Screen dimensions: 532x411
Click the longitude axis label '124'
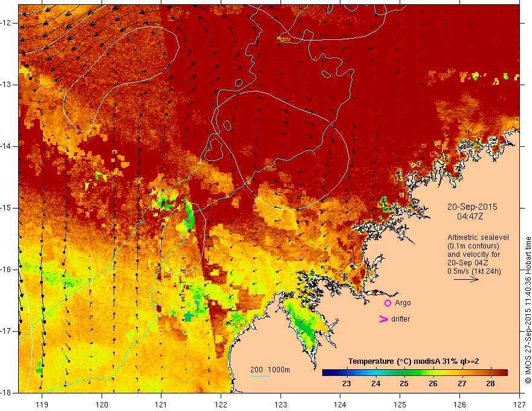click(x=340, y=404)
